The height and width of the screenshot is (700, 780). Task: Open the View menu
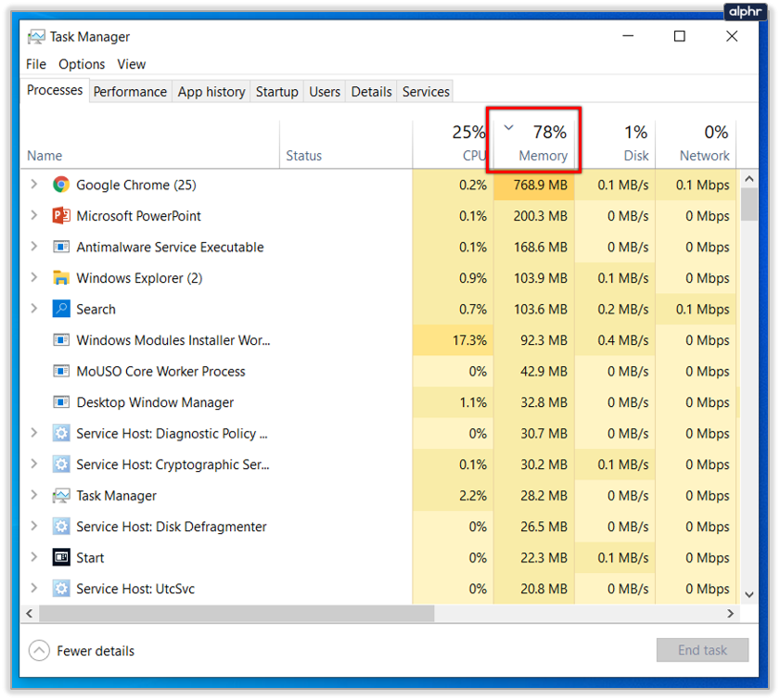pos(132,64)
